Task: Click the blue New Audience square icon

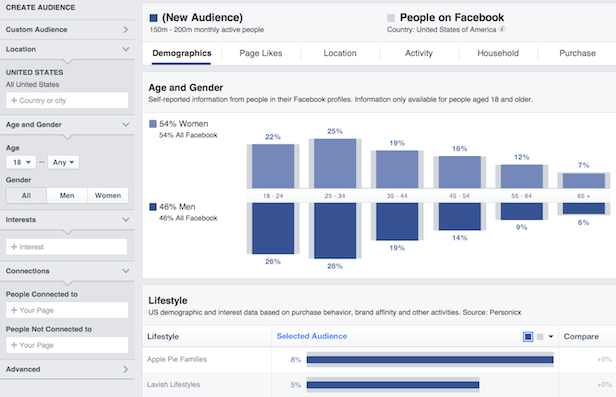Action: coord(154,18)
